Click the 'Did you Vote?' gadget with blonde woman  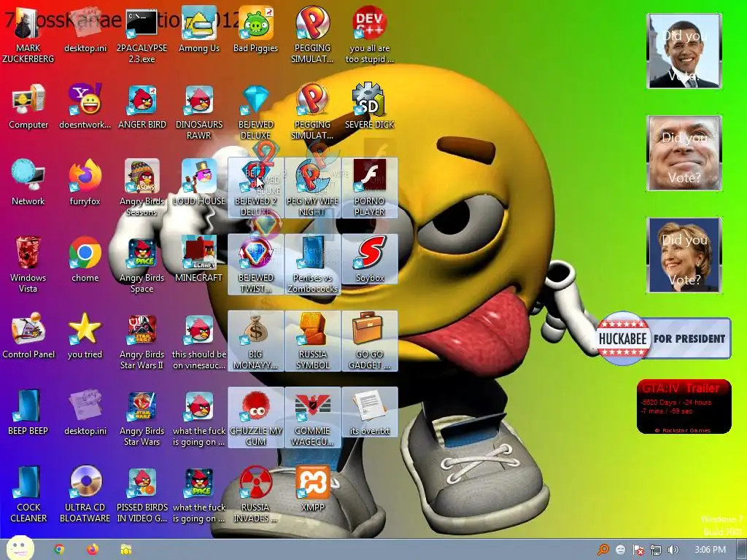(x=684, y=255)
